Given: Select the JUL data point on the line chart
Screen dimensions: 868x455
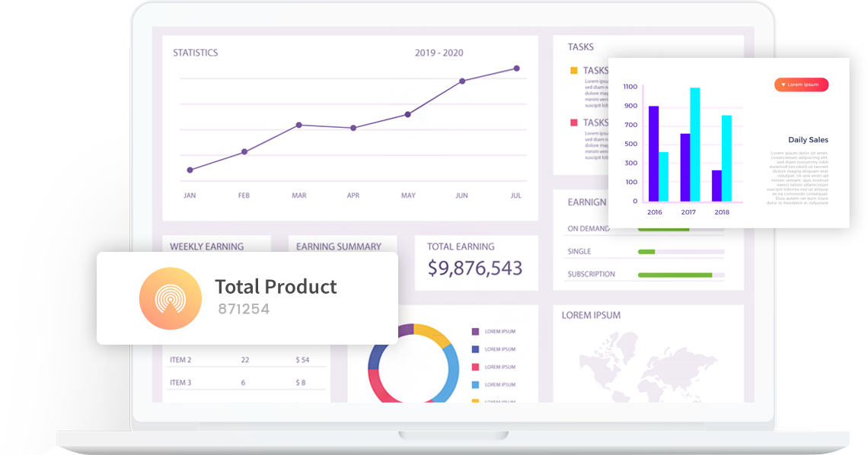Looking at the screenshot, I should click(x=516, y=68).
